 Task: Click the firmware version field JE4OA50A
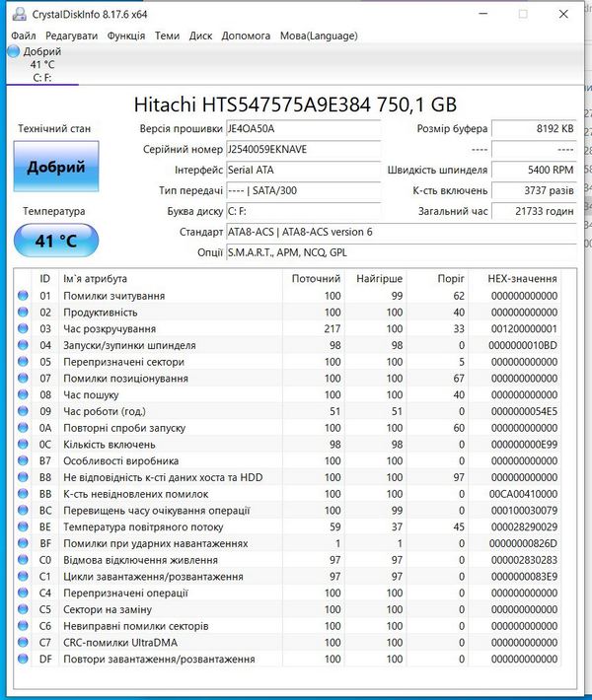coord(302,129)
